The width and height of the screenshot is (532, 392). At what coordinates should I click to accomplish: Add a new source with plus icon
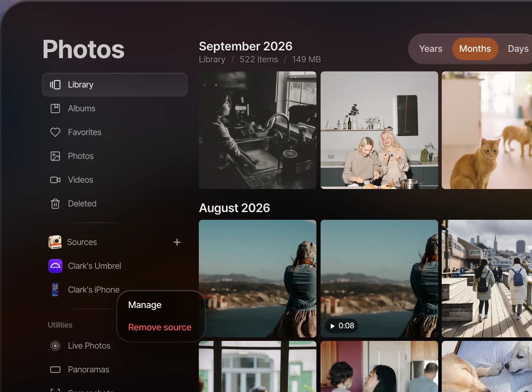click(x=177, y=242)
